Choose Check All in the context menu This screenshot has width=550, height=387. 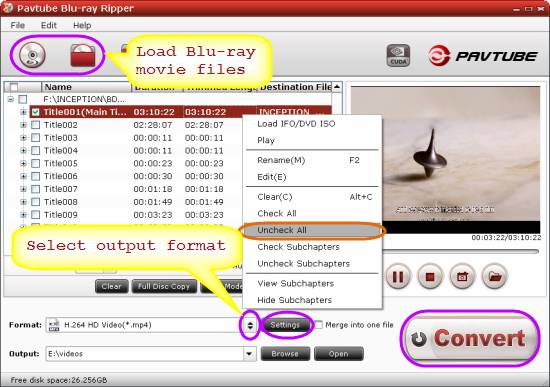pos(312,213)
